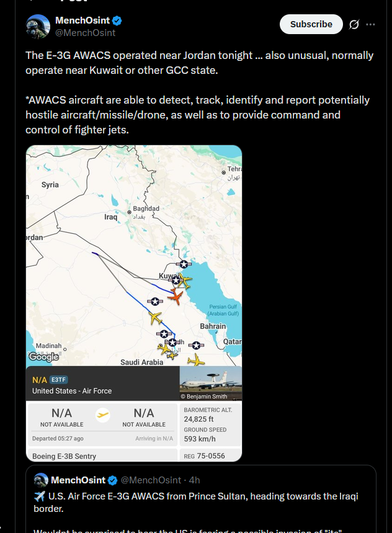Click the yellow plane icon near Qatar

point(196,360)
